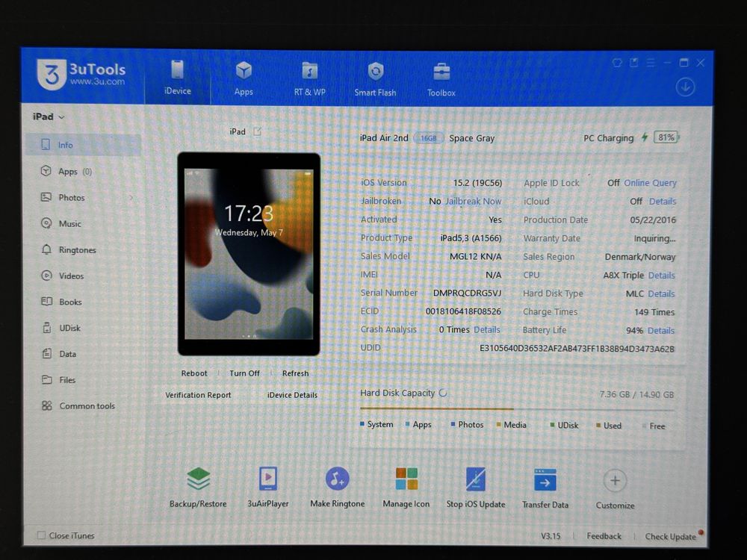Click the 149 Times charge value

pyautogui.click(x=654, y=312)
